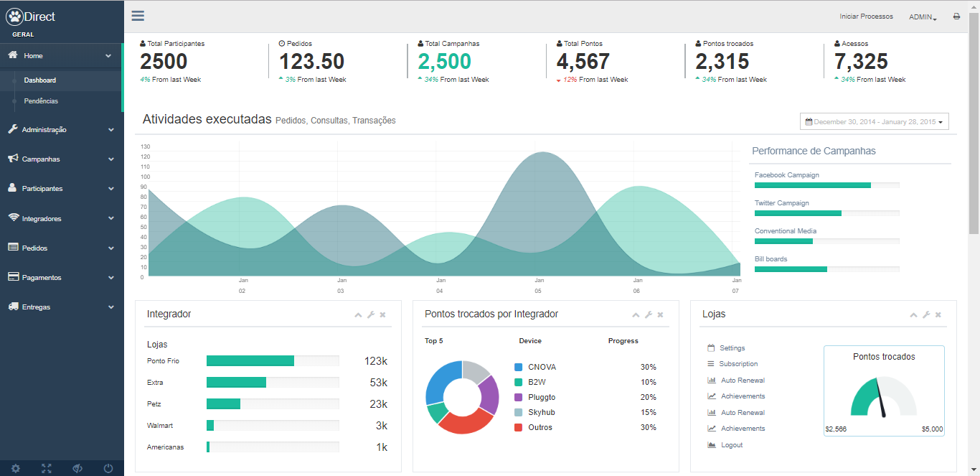Click the Subscription link in the Lojas panel
Viewport: 980px width, 476px height.
click(738, 364)
